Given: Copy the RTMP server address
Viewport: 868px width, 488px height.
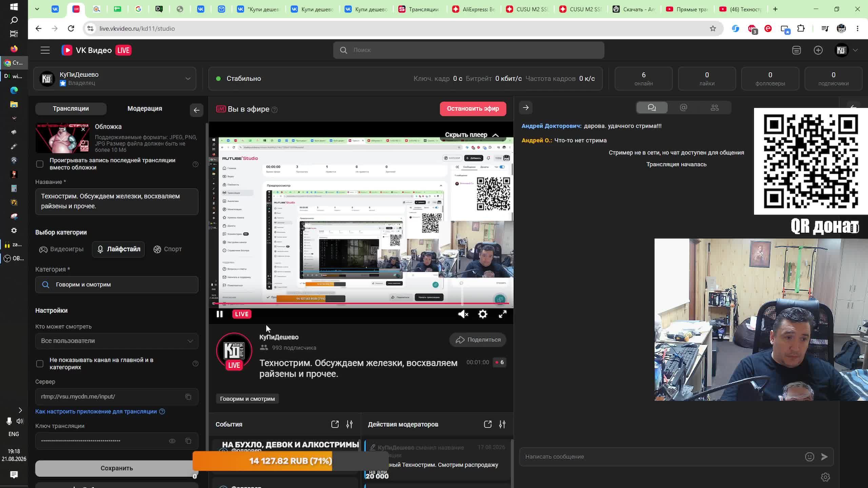Looking at the screenshot, I should 188,396.
